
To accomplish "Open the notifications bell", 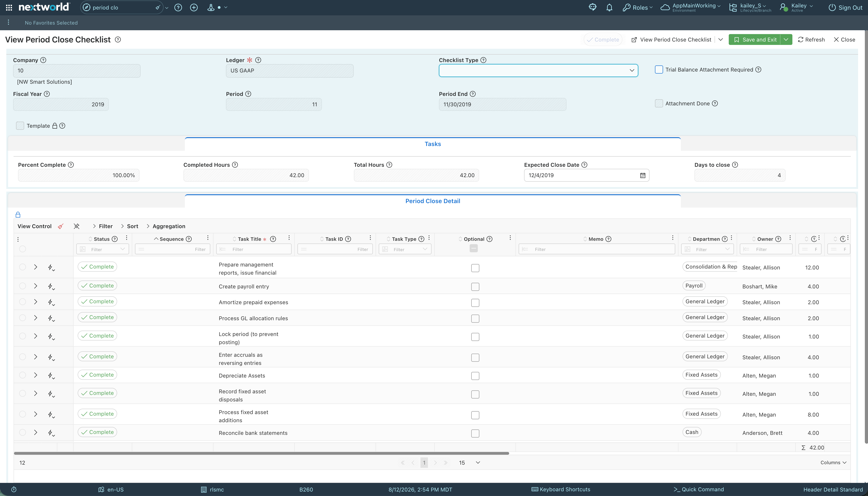I will pos(609,7).
